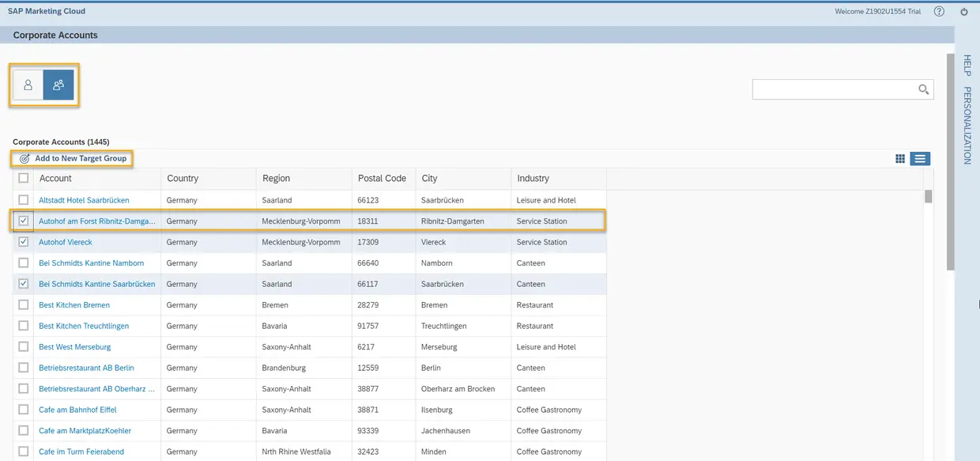
Task: Switch to grid tile view
Action: pos(900,159)
